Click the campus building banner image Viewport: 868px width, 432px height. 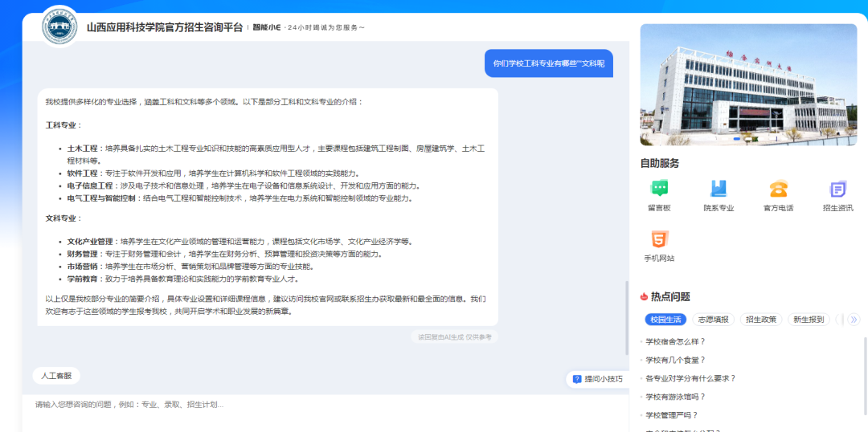(x=749, y=84)
